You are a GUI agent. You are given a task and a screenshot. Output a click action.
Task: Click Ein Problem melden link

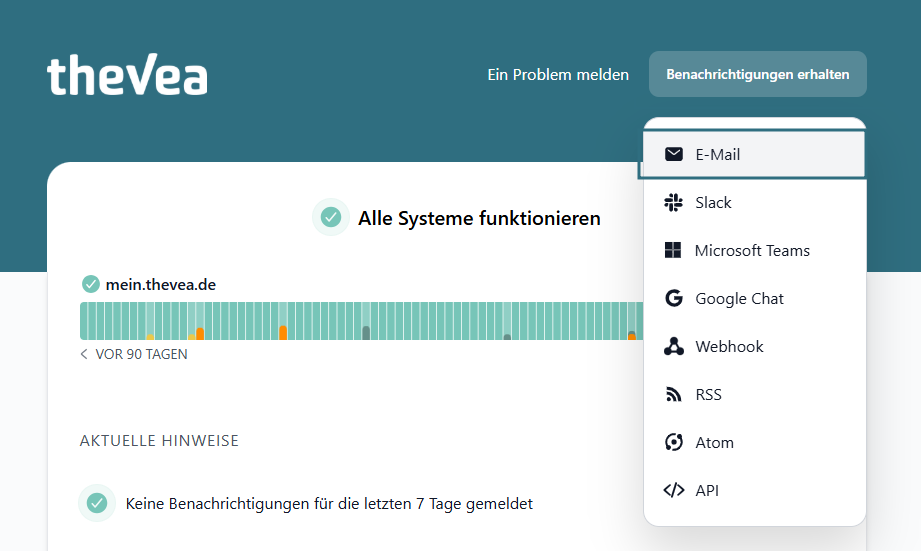click(558, 74)
